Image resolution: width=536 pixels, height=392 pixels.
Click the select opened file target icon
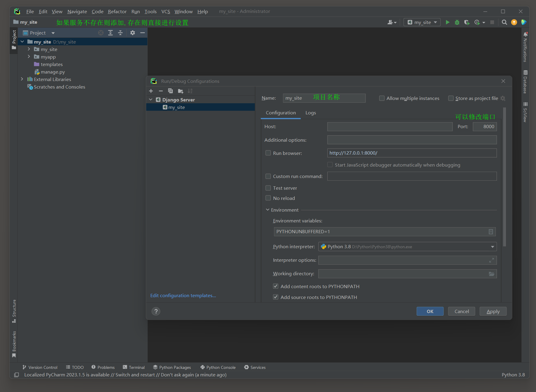[101, 33]
